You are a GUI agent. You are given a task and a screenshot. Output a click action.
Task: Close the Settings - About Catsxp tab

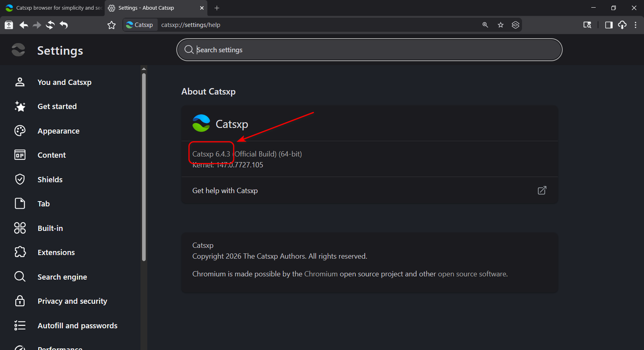click(x=202, y=8)
